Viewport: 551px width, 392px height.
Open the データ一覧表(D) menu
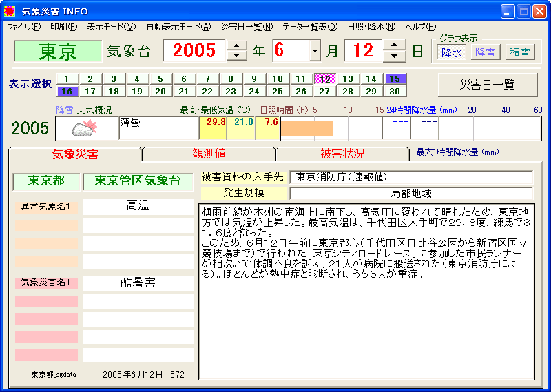point(309,27)
